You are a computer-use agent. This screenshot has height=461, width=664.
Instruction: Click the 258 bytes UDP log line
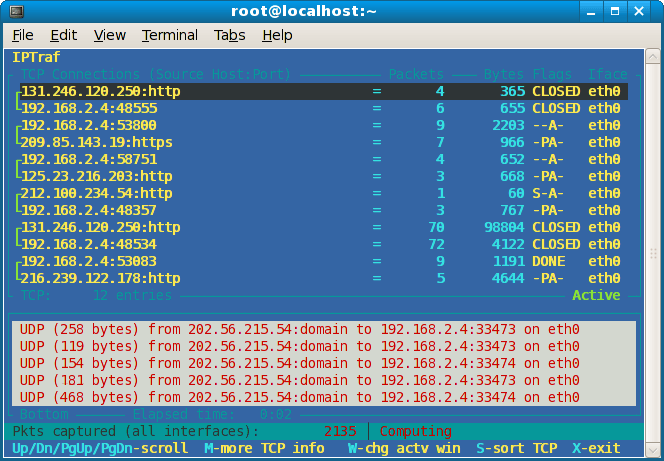click(x=300, y=329)
